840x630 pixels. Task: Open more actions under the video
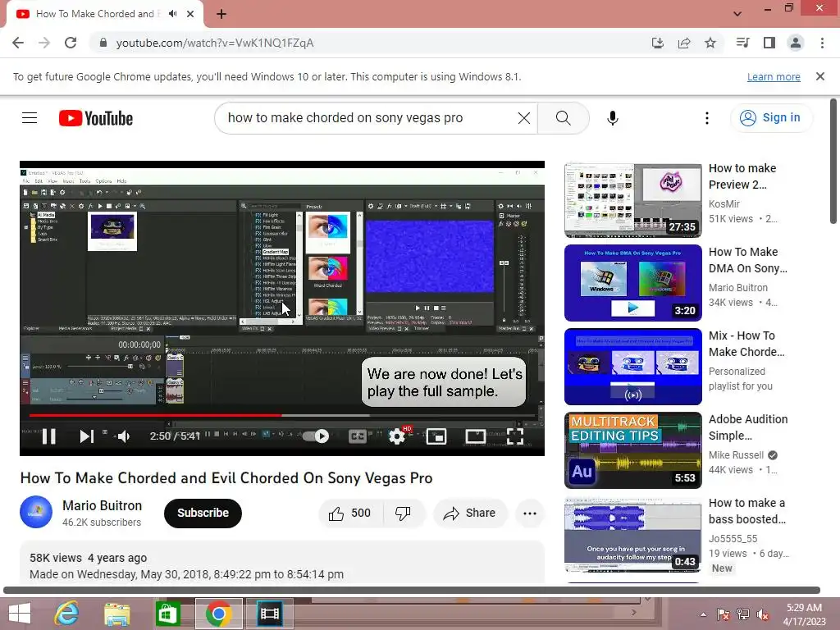point(530,514)
